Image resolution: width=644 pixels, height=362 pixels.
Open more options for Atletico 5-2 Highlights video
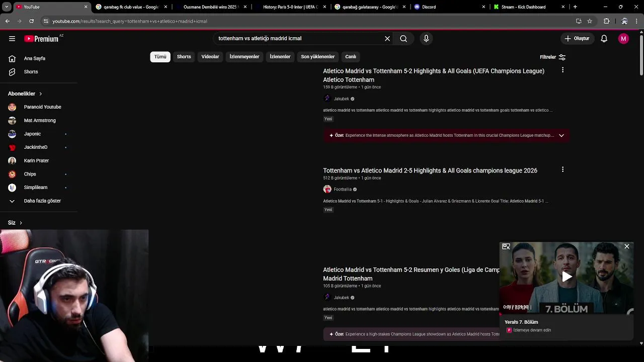(x=562, y=70)
